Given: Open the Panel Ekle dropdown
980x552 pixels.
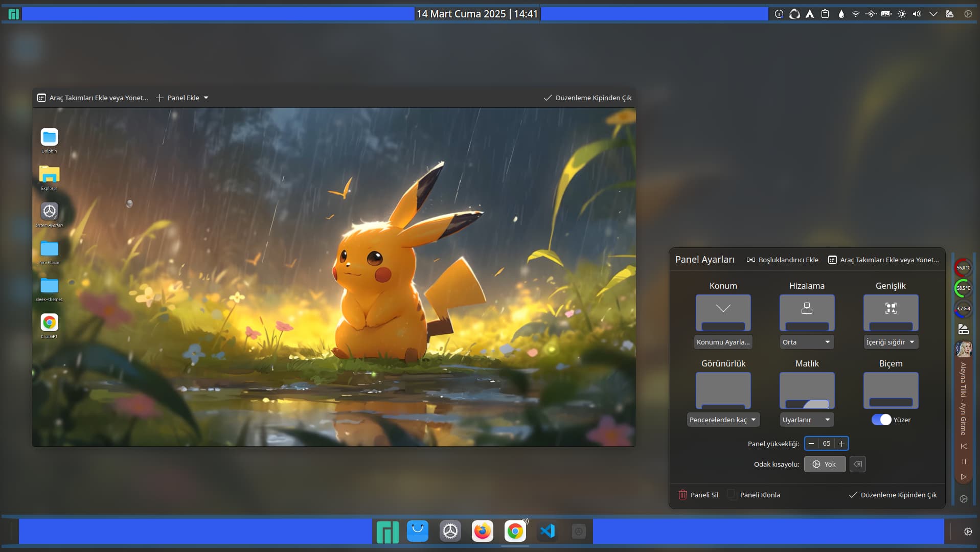Looking at the screenshot, I should pos(182,98).
